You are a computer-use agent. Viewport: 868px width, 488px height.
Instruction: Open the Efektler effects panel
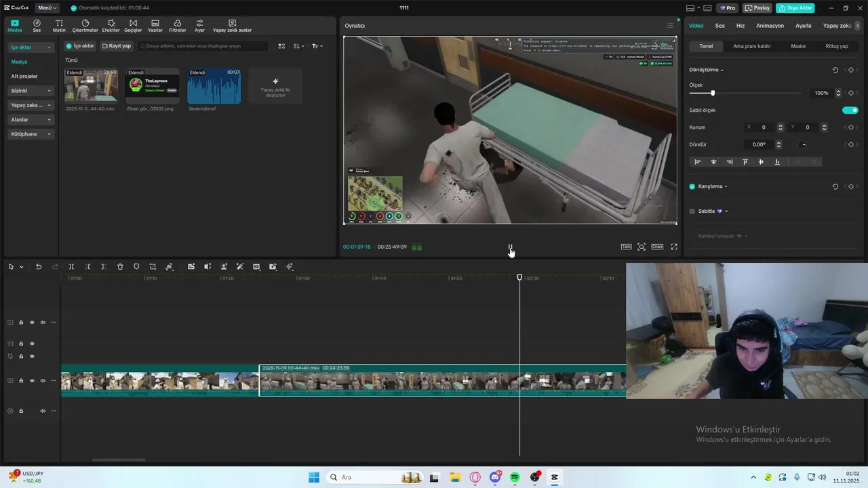coord(111,26)
